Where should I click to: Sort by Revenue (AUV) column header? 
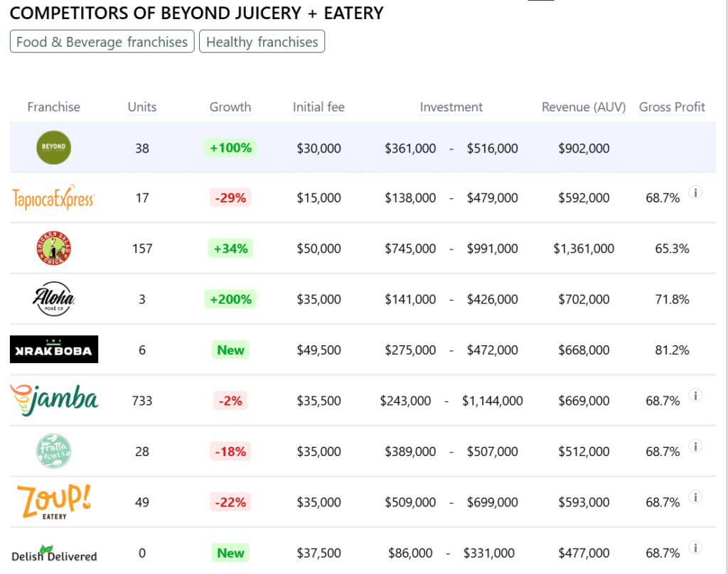pyautogui.click(x=584, y=107)
